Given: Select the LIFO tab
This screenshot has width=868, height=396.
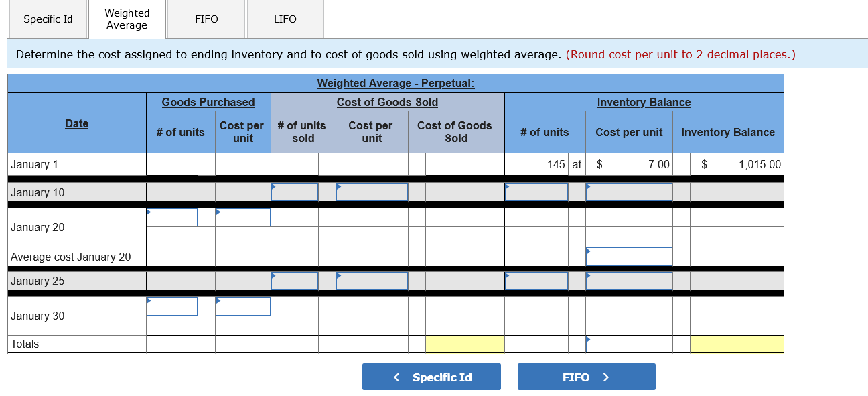Looking at the screenshot, I should tap(285, 19).
